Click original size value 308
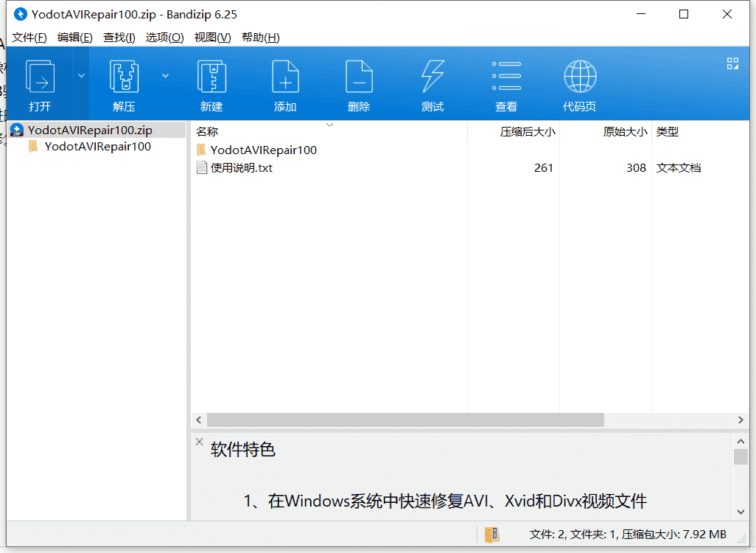 click(636, 168)
